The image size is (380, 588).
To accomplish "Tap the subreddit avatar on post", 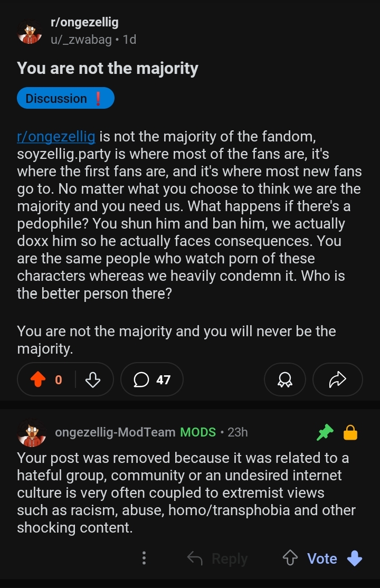I will click(30, 31).
